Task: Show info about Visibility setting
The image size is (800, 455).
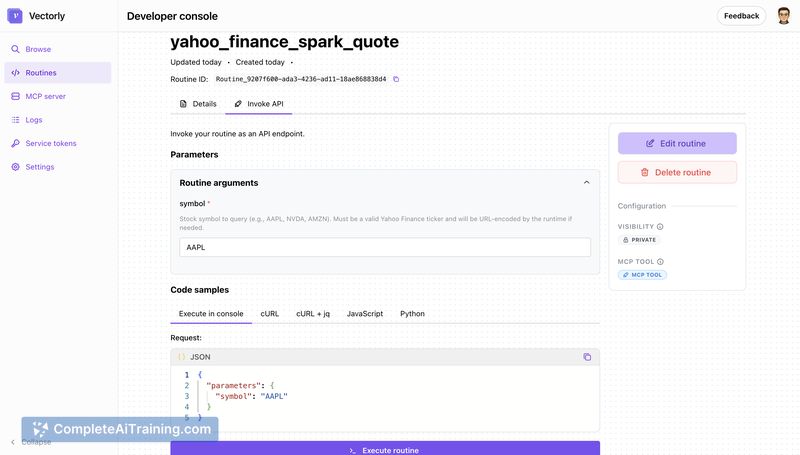Action: click(x=660, y=226)
